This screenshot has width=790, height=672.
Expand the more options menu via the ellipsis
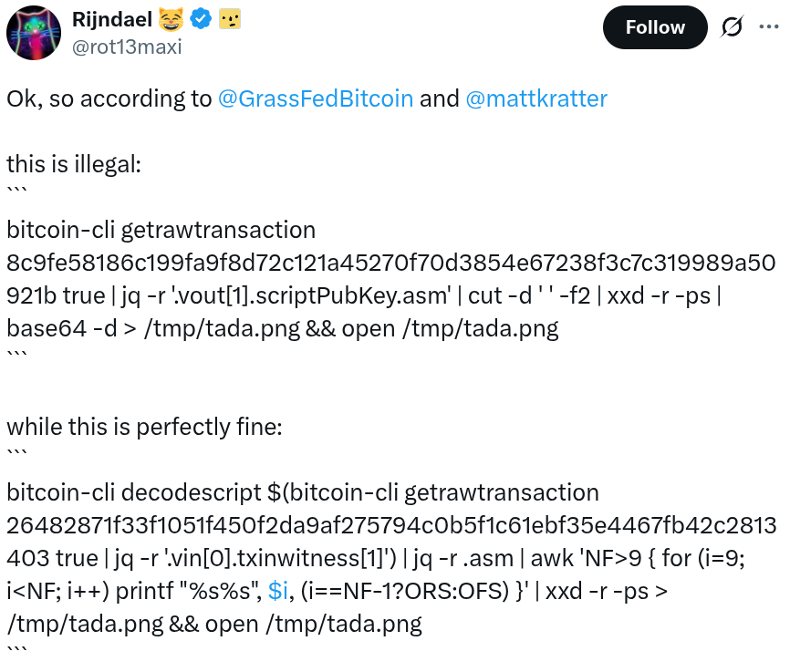coord(772,27)
